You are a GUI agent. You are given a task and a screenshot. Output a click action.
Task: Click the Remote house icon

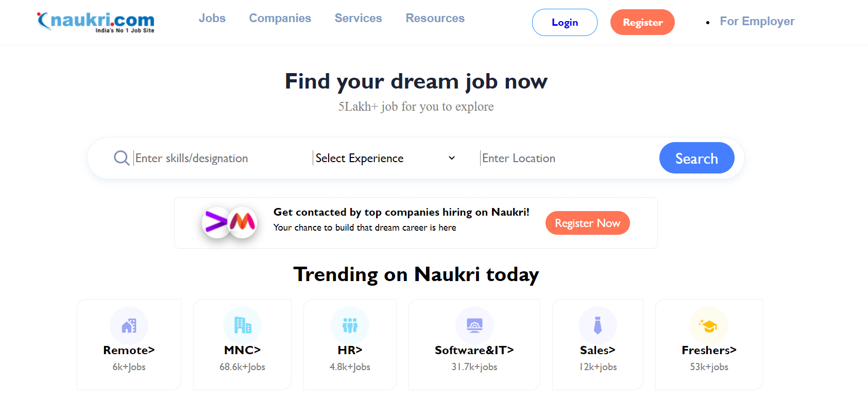(129, 325)
